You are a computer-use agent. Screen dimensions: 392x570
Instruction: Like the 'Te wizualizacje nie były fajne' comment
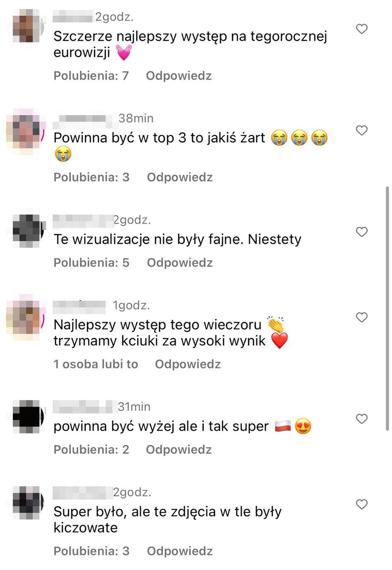coord(362,232)
